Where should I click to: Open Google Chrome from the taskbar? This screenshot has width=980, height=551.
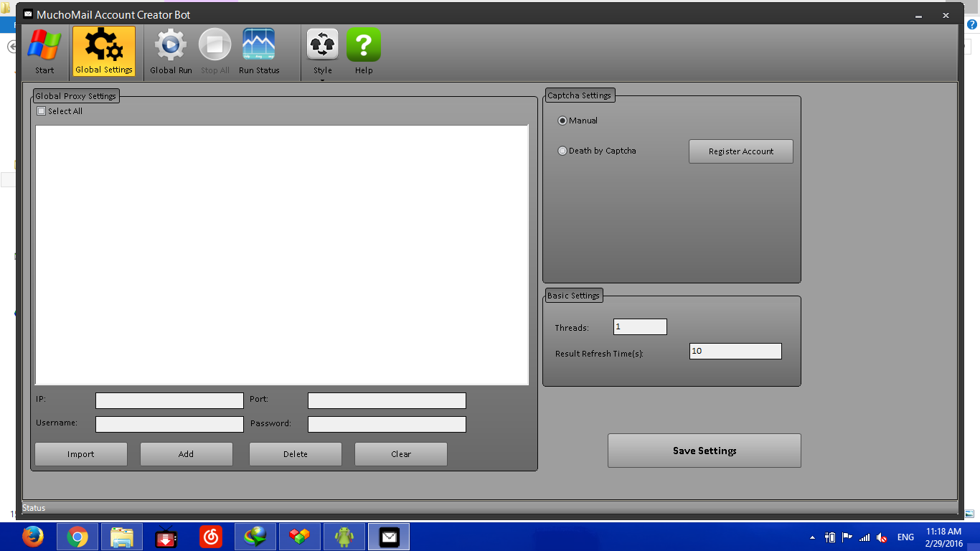point(77,537)
